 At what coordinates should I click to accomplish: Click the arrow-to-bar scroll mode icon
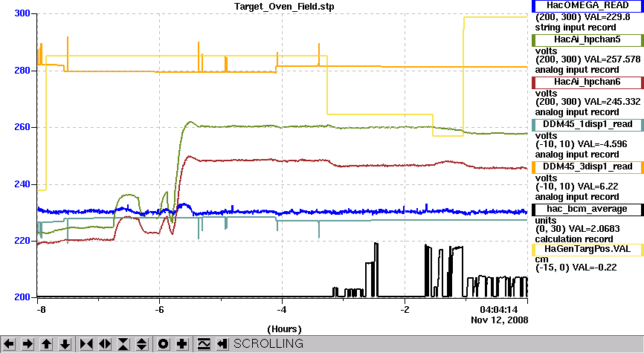[x=222, y=343]
